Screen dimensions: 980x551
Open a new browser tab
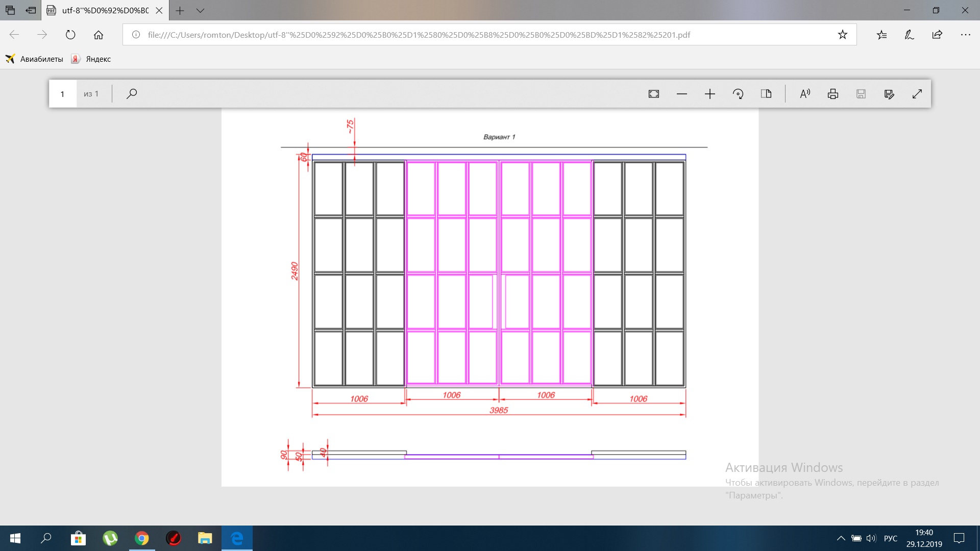[180, 10]
